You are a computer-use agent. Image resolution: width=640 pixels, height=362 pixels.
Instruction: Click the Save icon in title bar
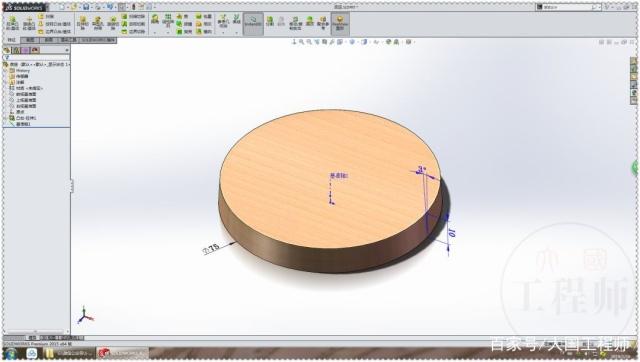point(86,7)
